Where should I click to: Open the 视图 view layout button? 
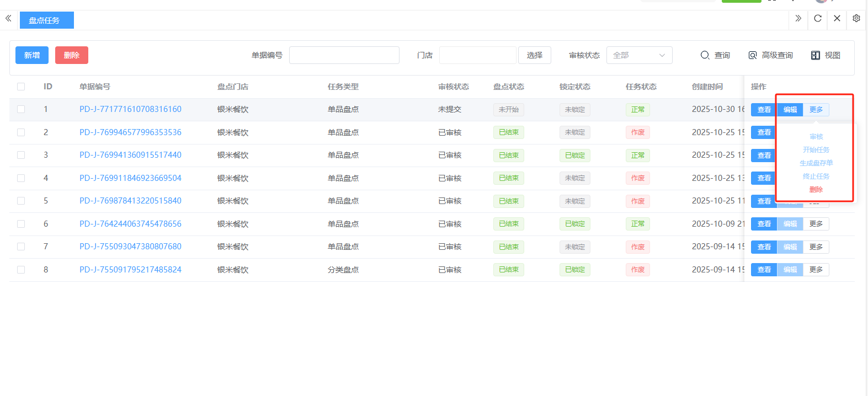826,55
